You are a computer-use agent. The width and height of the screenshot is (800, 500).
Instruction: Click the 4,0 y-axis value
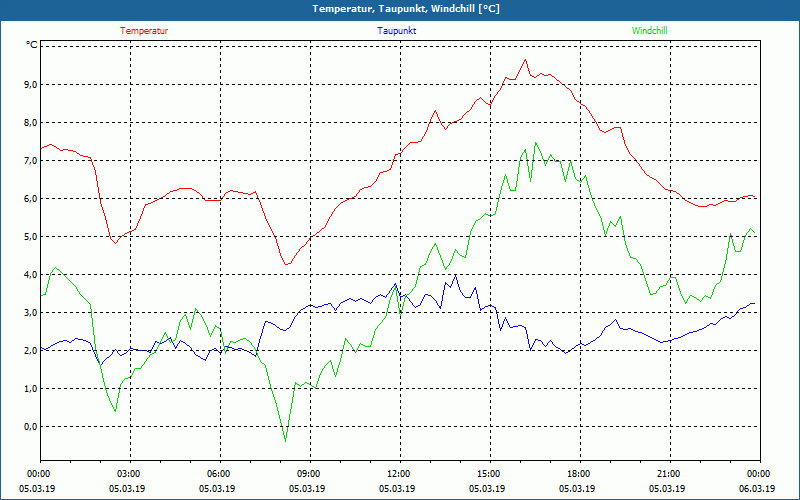point(32,274)
